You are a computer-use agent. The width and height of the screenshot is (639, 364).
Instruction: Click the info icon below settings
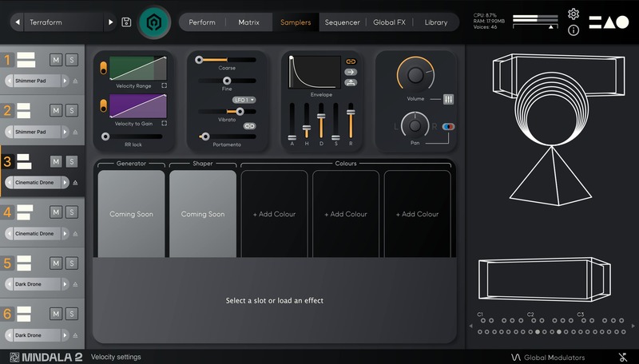[x=574, y=30]
